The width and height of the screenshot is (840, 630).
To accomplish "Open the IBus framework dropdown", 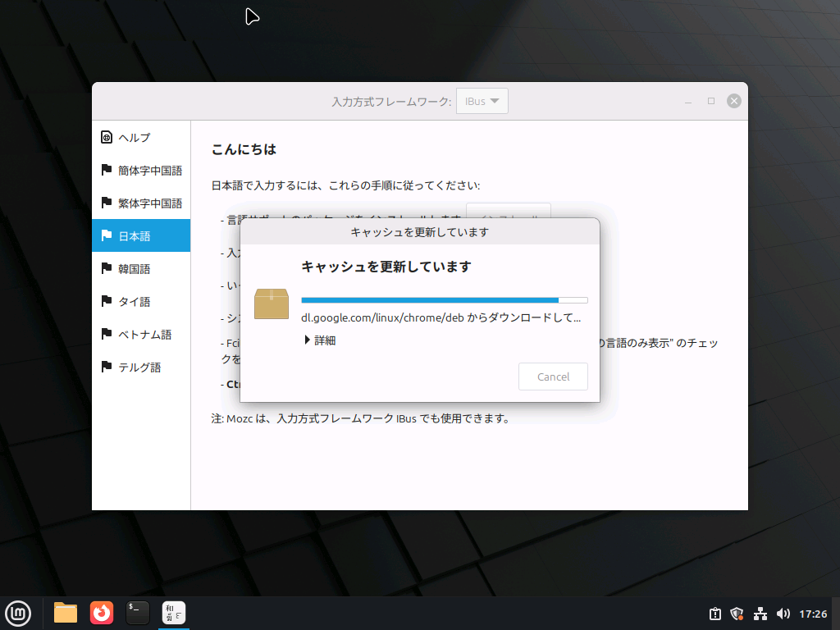I will point(482,100).
